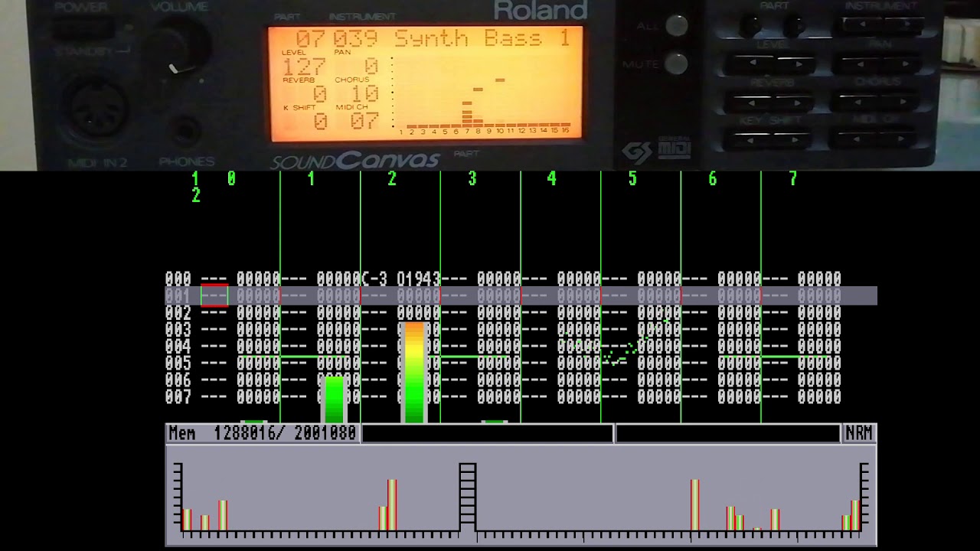Click the C-3 note in row 000
This screenshot has width=980, height=551.
(x=375, y=279)
